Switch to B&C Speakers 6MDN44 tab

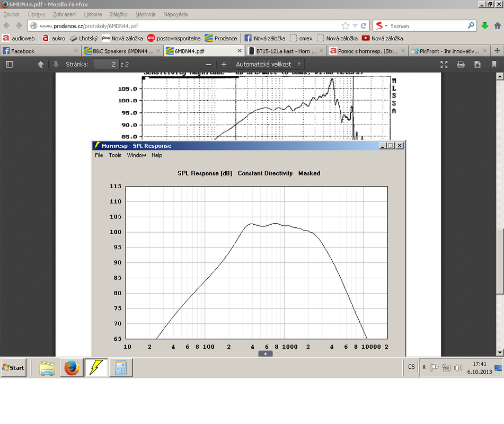coord(122,51)
